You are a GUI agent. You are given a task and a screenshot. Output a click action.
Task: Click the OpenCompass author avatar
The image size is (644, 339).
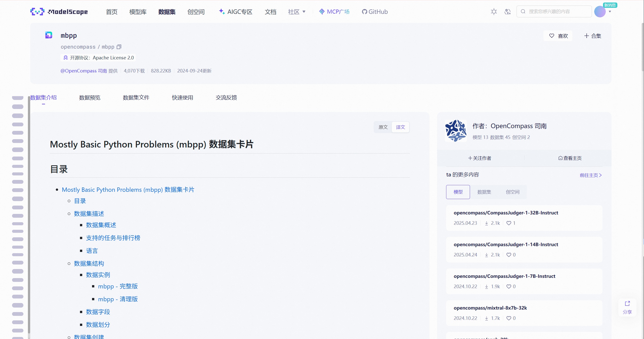456,131
